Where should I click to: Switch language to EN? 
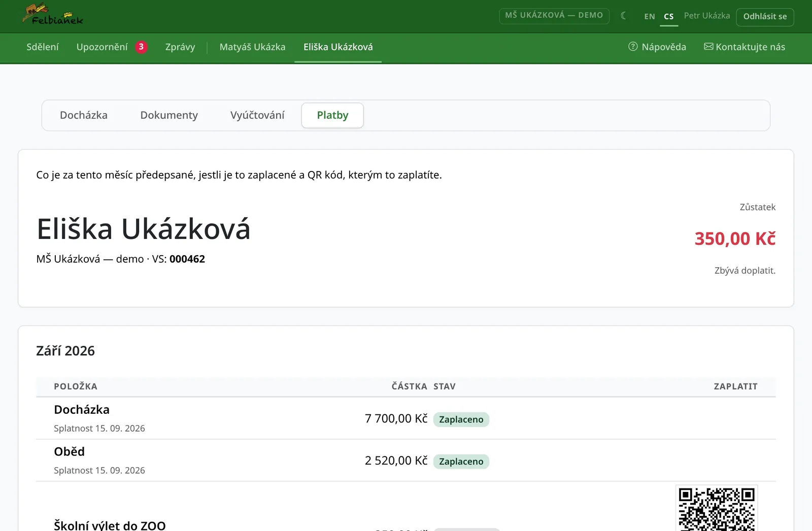[x=650, y=16]
